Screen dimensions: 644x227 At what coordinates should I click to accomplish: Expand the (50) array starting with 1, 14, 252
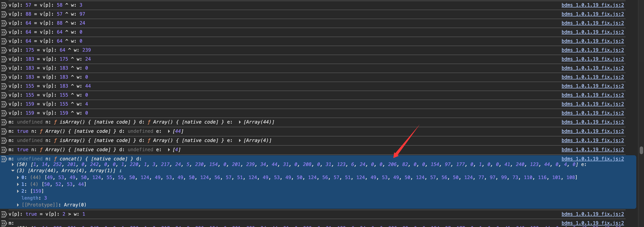tap(13, 164)
